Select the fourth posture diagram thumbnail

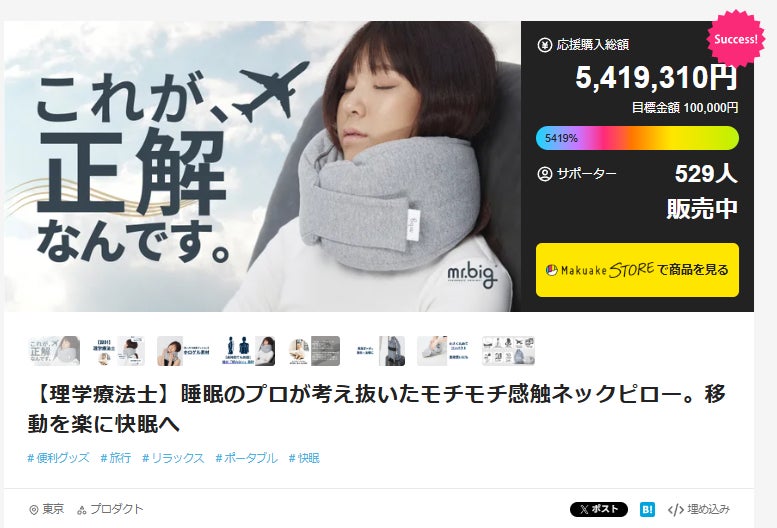(249, 351)
